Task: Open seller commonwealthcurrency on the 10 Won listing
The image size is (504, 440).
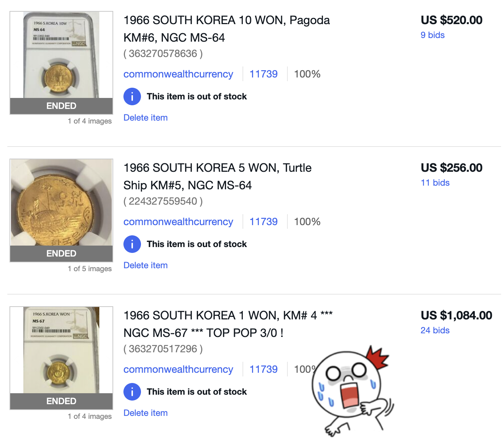Action: [178, 74]
